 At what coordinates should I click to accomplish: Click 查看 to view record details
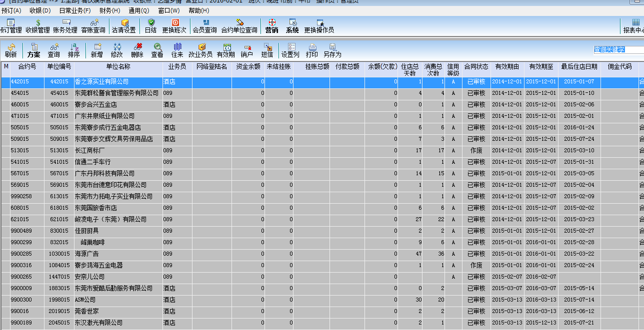pyautogui.click(x=157, y=50)
